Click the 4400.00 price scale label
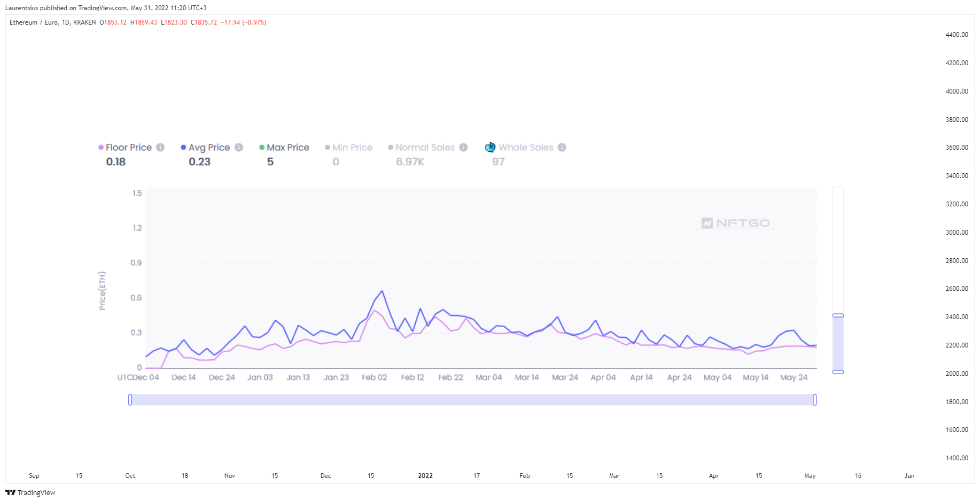 point(956,35)
